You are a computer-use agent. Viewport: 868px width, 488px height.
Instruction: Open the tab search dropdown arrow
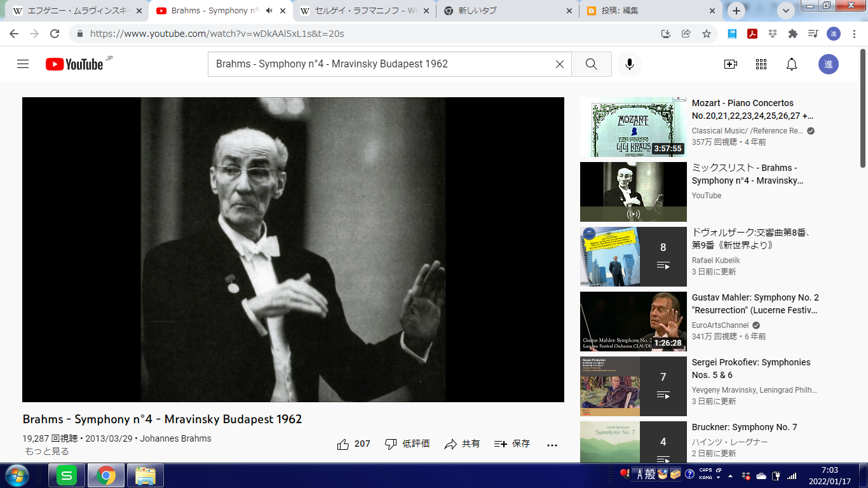787,11
